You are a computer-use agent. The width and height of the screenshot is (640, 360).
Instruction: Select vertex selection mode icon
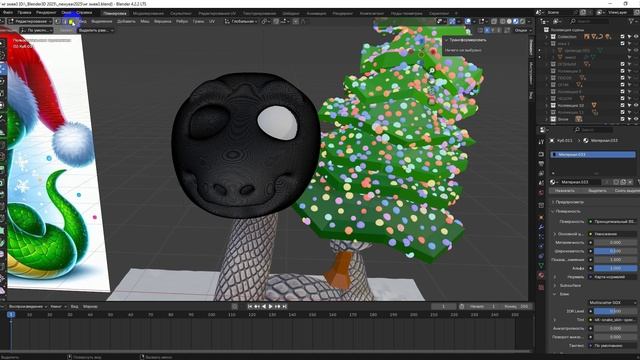[x=58, y=21]
